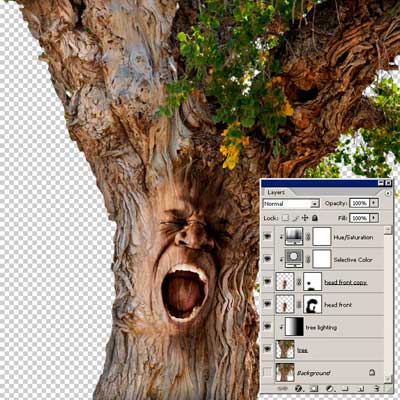Image resolution: width=400 pixels, height=400 pixels.
Task: Enable lock transparent pixels
Action: point(285,218)
